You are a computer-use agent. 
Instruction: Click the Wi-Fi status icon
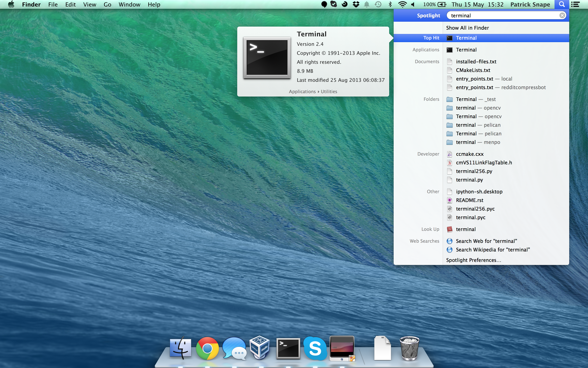[x=402, y=4]
